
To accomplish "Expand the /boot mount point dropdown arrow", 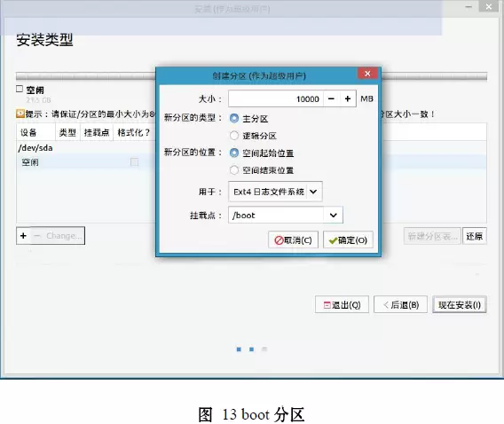I will coord(334,216).
